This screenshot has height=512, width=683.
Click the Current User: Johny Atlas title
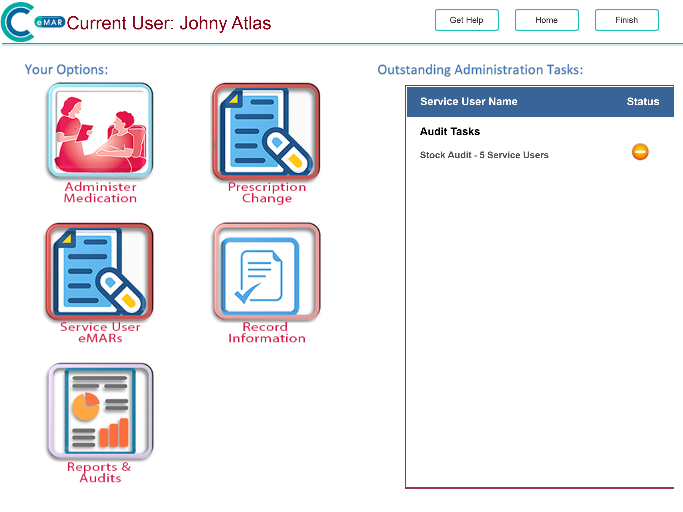(168, 23)
